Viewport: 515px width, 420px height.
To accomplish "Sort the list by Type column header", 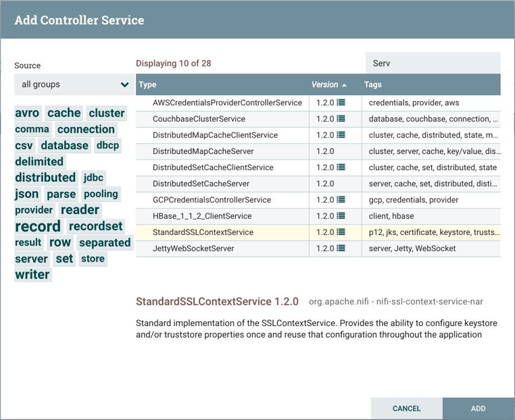I will pyautogui.click(x=147, y=85).
